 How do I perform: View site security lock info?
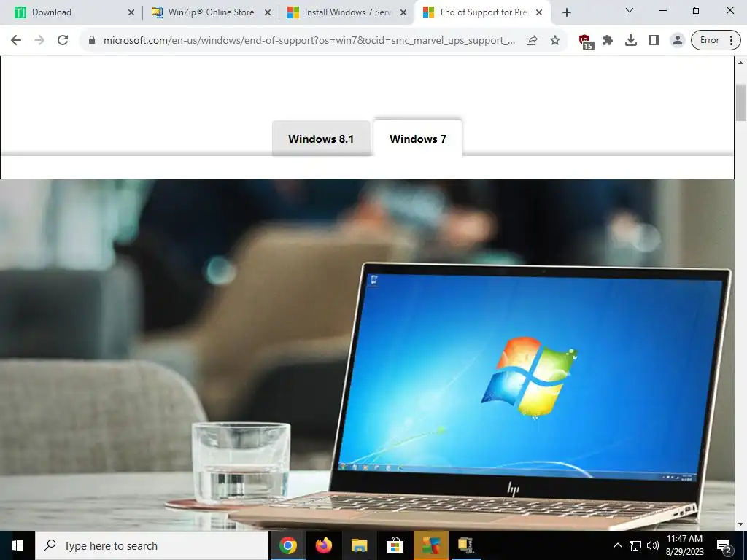pyautogui.click(x=92, y=41)
